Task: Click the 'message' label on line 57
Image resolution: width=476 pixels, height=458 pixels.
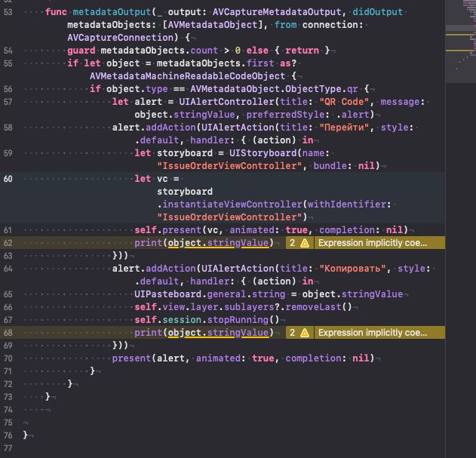Action: pos(400,102)
